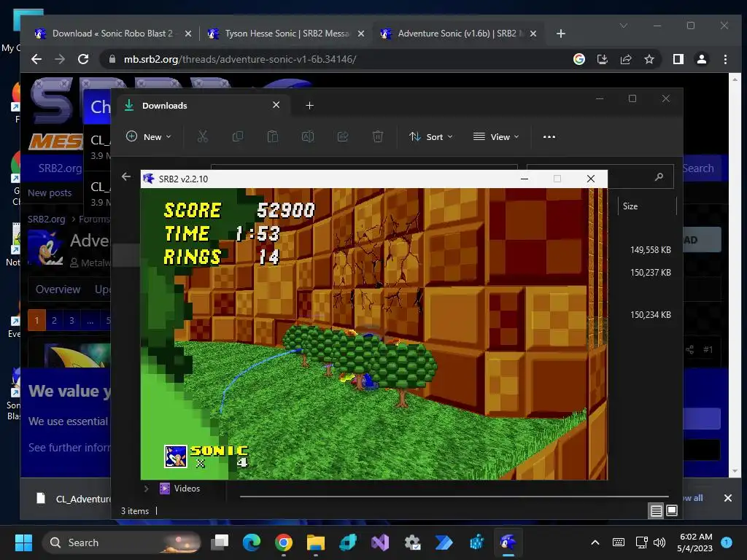The image size is (747, 560).
Task: Add a new File Explorer tab
Action: 309,105
